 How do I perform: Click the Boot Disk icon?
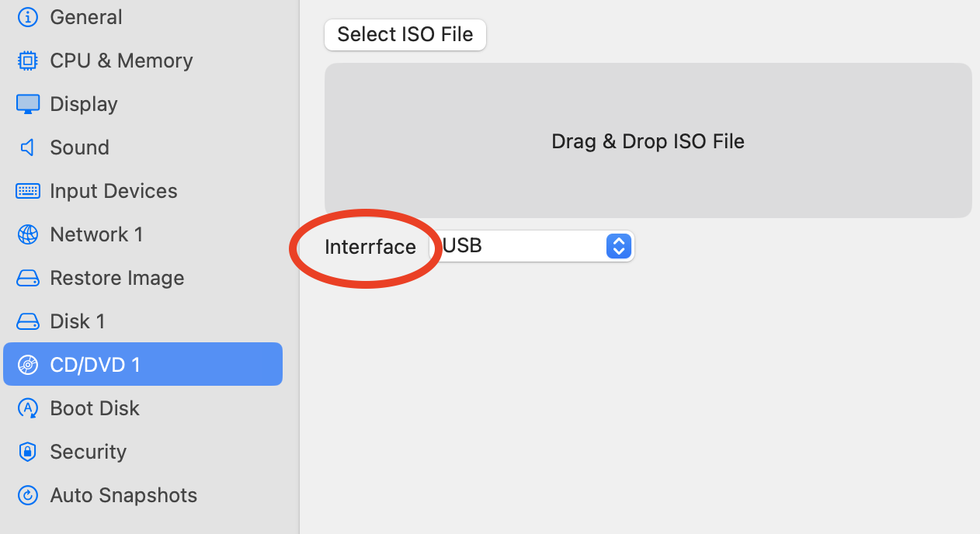(x=28, y=408)
